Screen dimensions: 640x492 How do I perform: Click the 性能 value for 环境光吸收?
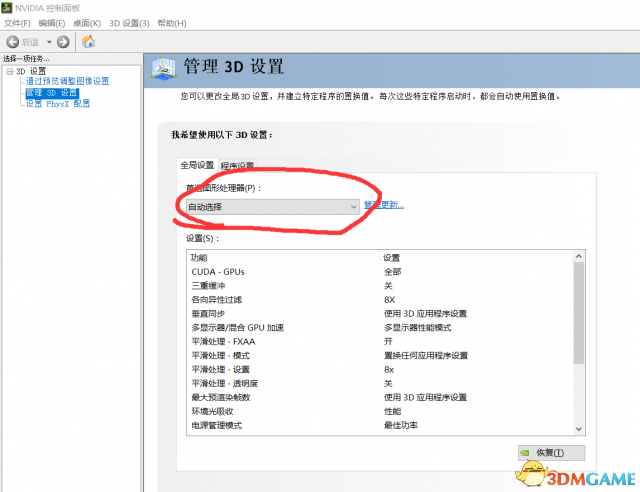pos(393,411)
